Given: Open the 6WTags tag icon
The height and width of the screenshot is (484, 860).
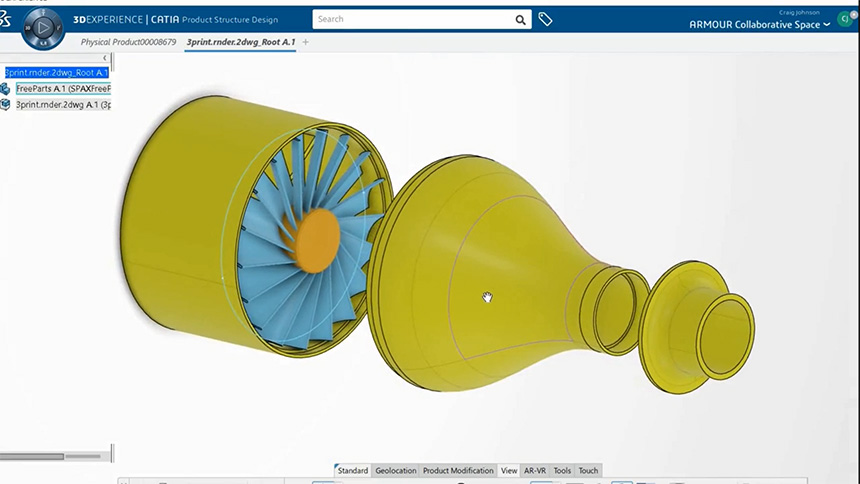Looking at the screenshot, I should point(545,20).
